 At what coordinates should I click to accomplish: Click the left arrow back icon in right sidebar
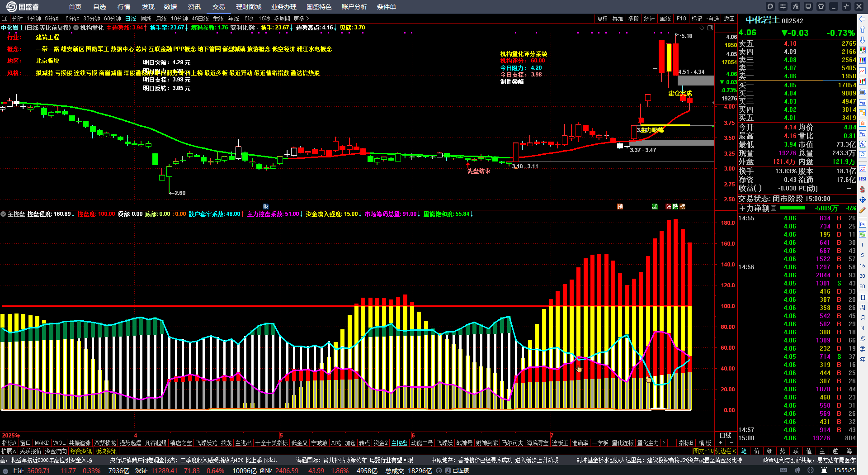point(863,19)
